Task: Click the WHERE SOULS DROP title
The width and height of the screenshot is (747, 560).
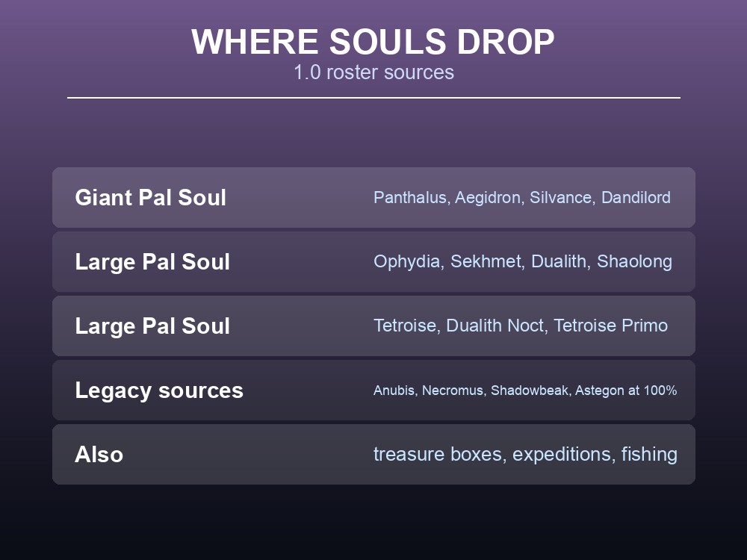Action: click(373, 41)
